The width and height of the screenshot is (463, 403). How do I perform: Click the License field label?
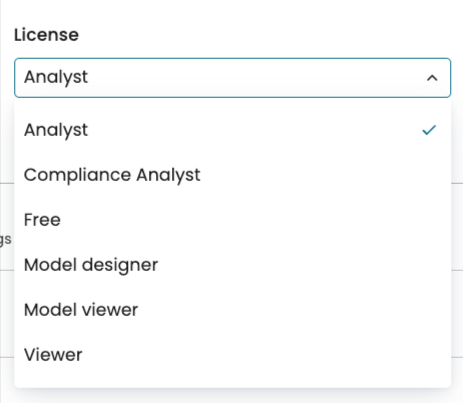click(x=46, y=35)
